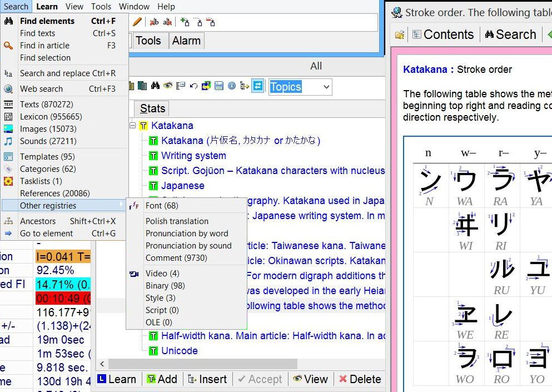This screenshot has height=392, width=552.
Task: Choose Search and replace menu entry
Action: pos(64,73)
